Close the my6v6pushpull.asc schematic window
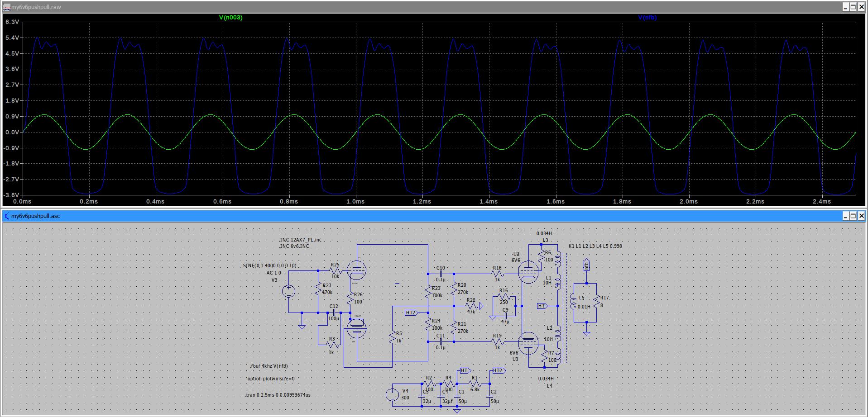The image size is (868, 417). pyautogui.click(x=861, y=216)
